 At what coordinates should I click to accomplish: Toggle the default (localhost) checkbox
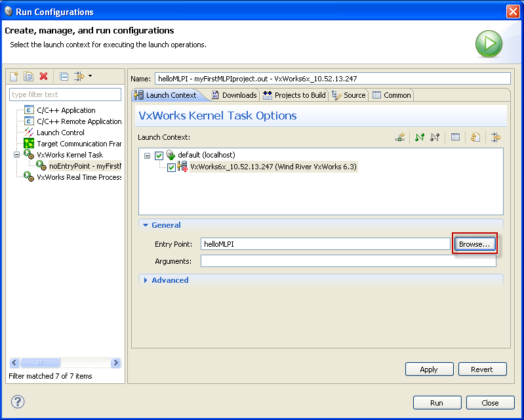pos(159,156)
